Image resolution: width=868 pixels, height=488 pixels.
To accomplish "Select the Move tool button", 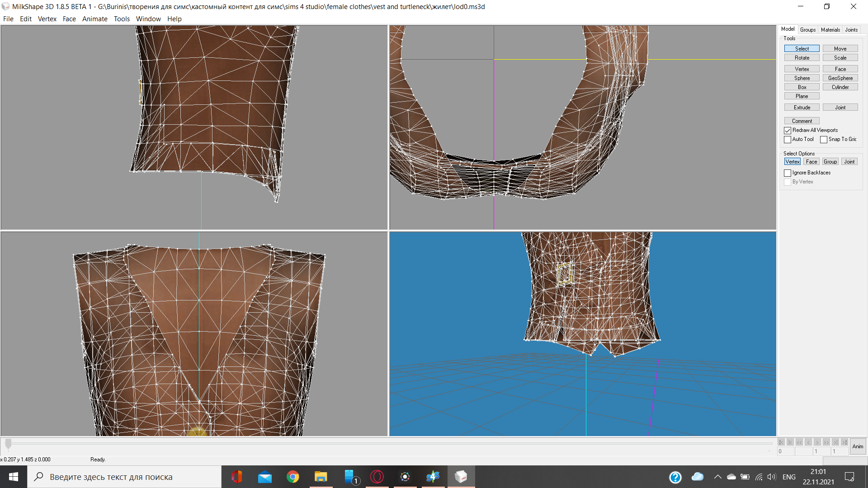I will (840, 49).
